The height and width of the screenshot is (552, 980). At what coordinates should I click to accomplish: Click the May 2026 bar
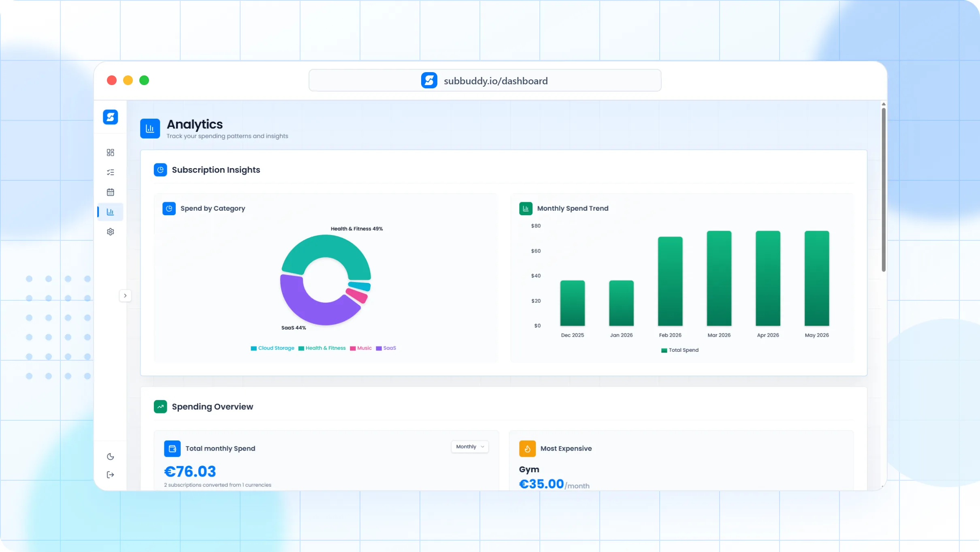817,278
